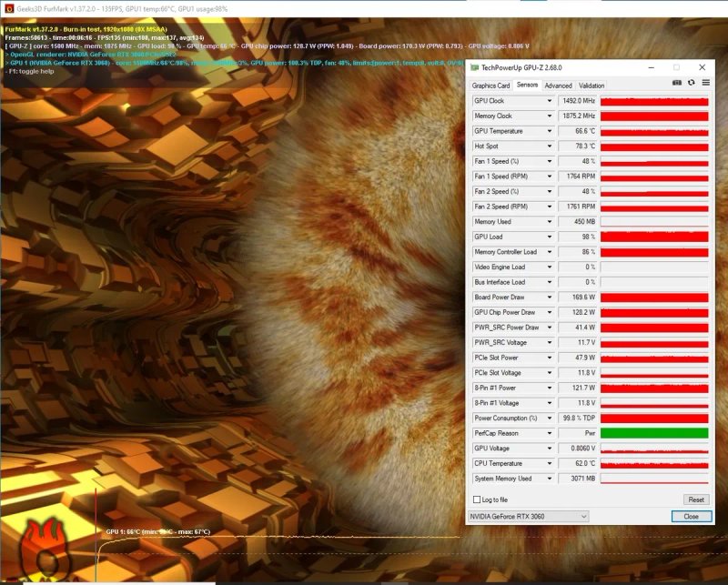This screenshot has width=728, height=585.
Task: Open the CPU Temperature sensor dropdown
Action: point(550,463)
